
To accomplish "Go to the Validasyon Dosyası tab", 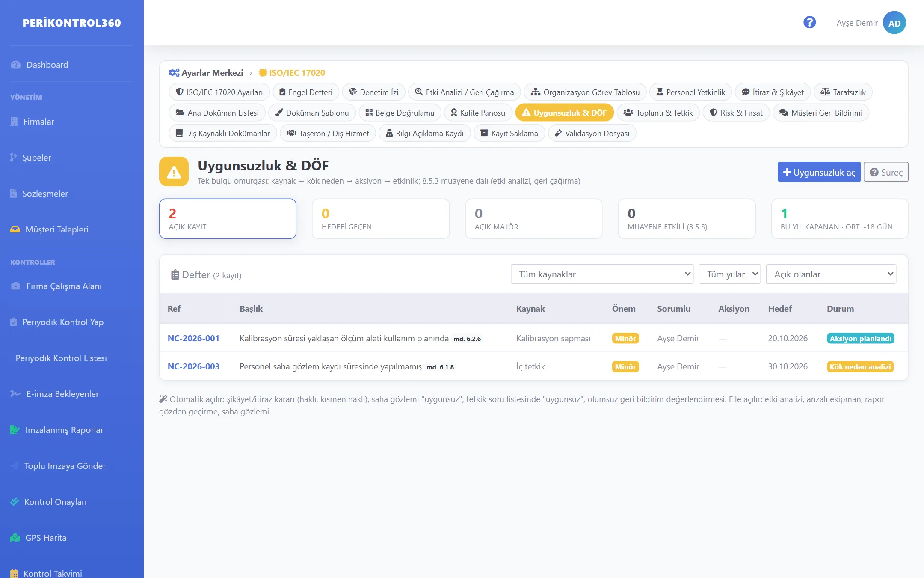I will pos(592,133).
